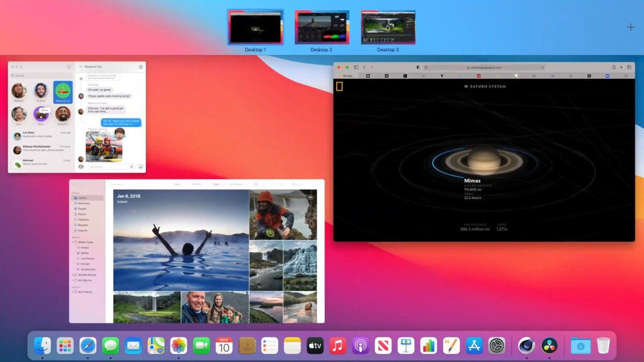
Task: Click the National Geographic logo
Action: coord(340,86)
